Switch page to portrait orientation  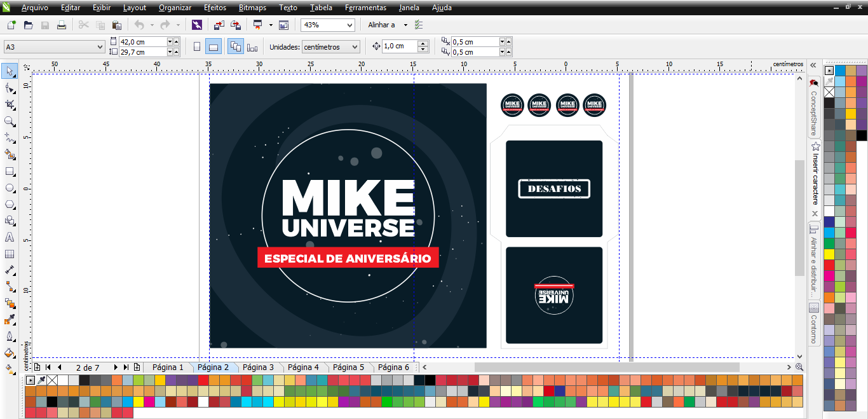coord(197,46)
